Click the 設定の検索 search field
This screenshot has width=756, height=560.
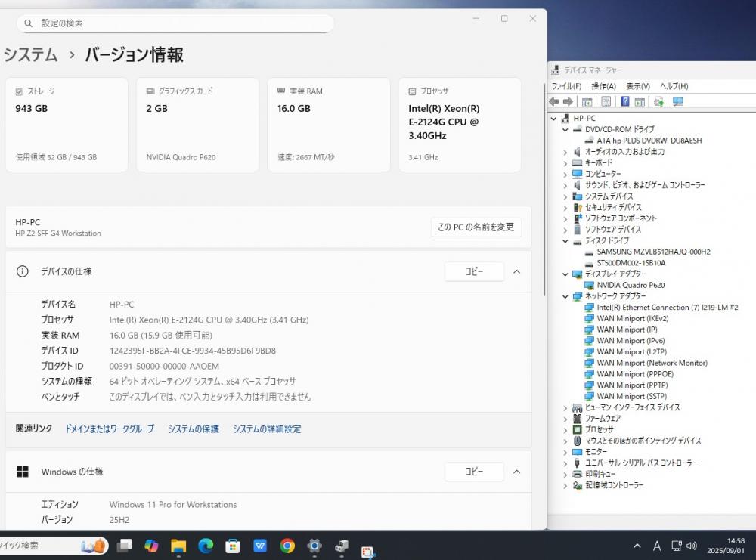[x=175, y=23]
